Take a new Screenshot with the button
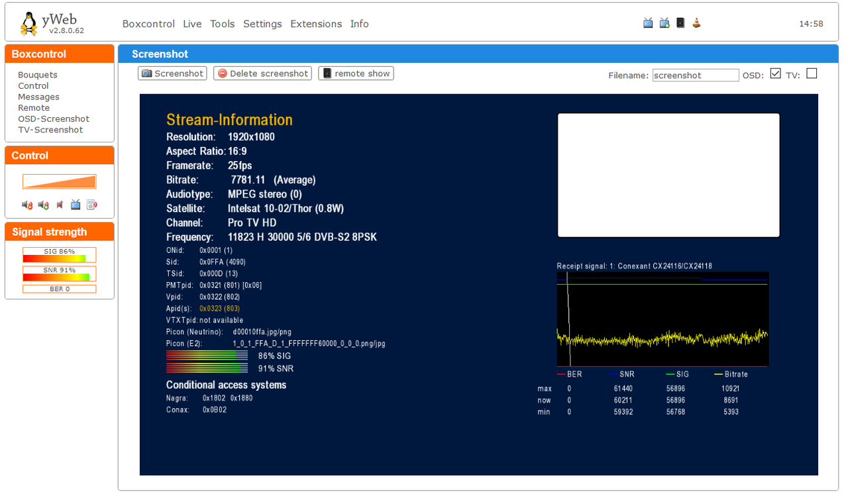Image resolution: width=848 pixels, height=504 pixels. pos(172,74)
